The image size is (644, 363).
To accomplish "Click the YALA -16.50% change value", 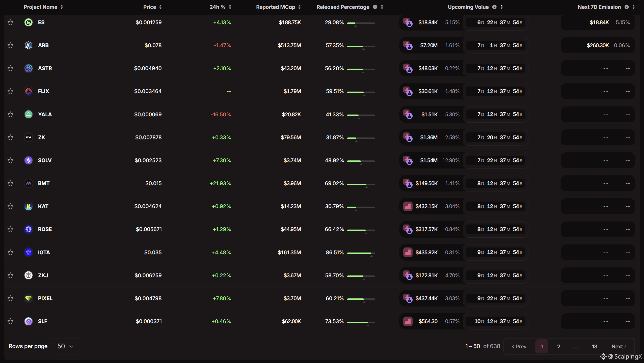I will 221,115.
